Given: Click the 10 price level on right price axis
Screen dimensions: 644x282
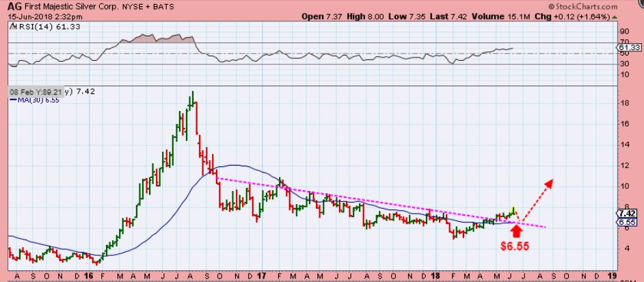Looking at the screenshot, I should pos(624,185).
